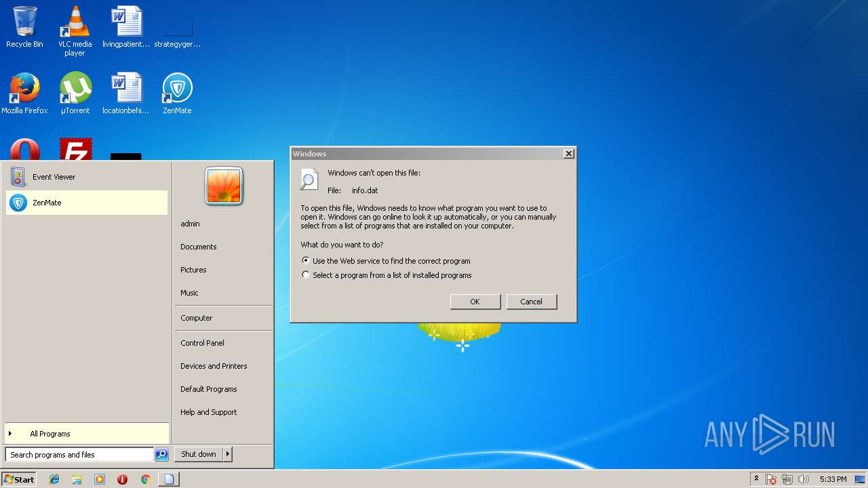
Task: Confirm the dialog with OK
Action: coord(475,302)
